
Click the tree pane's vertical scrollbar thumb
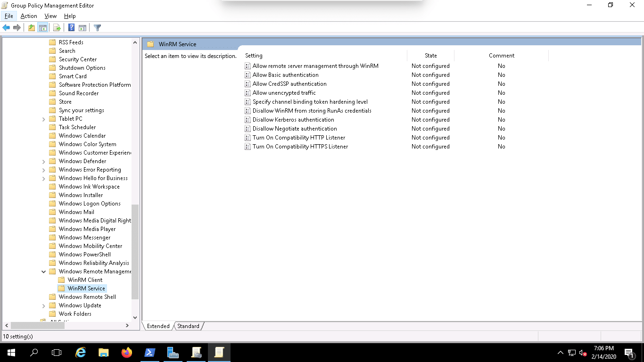point(135,252)
